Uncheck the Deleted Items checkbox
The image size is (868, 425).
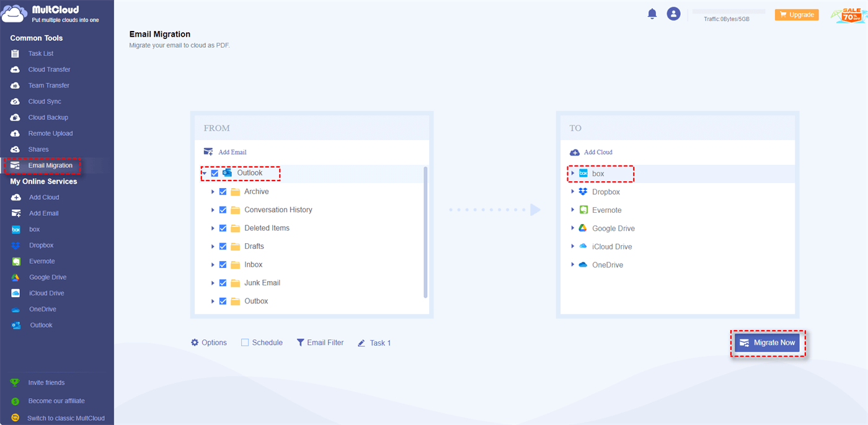[x=223, y=228]
